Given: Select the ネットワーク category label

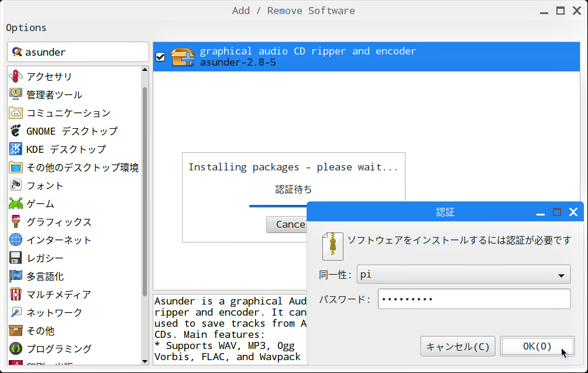Looking at the screenshot, I should click(54, 313).
